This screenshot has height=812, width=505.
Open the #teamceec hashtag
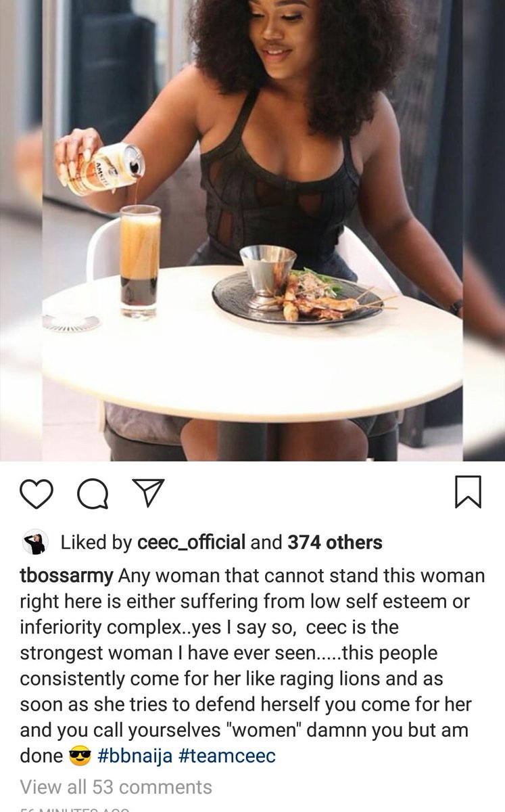[227, 756]
